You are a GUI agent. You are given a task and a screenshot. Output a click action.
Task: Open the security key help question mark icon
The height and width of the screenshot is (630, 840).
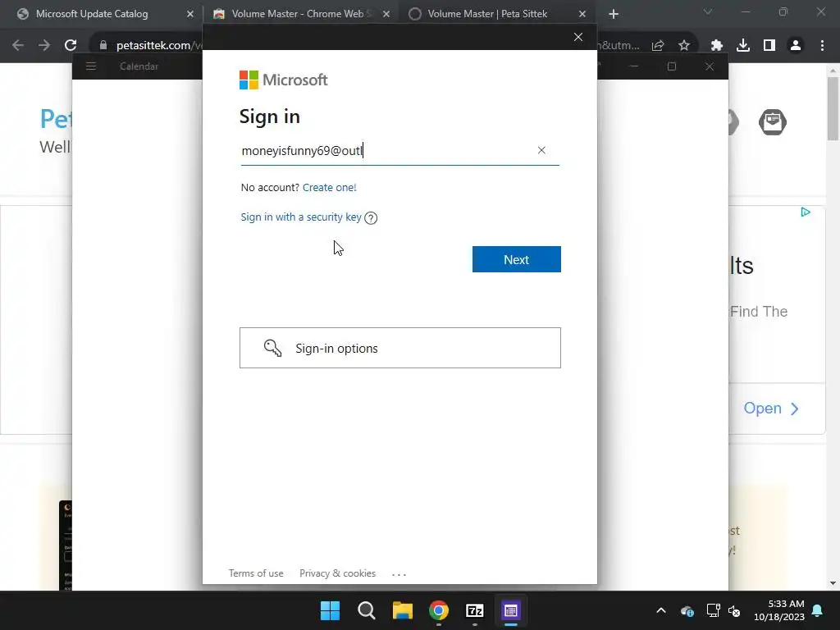(x=371, y=217)
